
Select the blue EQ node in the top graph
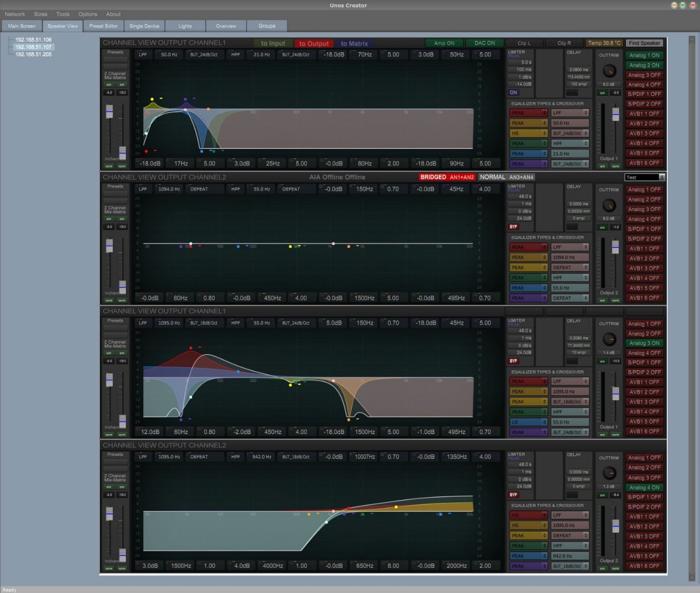coord(202,151)
